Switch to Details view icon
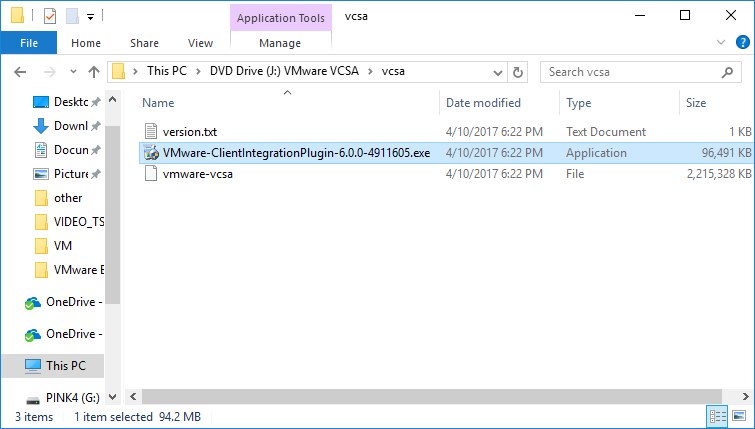 pyautogui.click(x=717, y=416)
